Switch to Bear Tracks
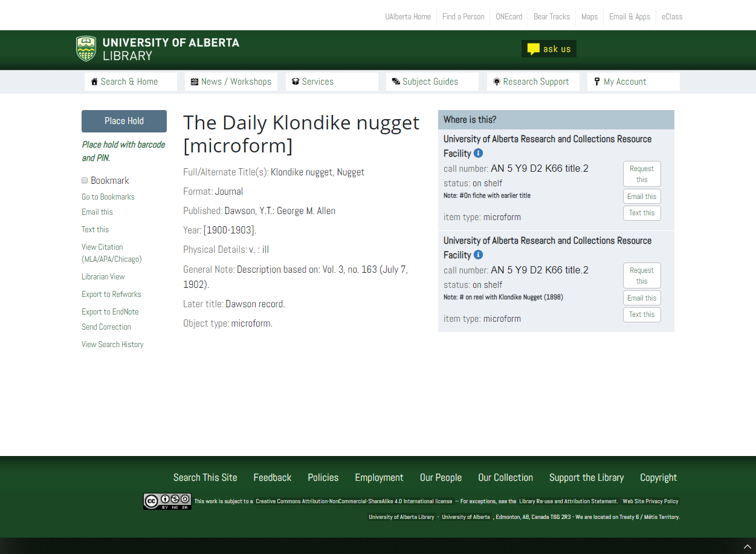 click(551, 16)
